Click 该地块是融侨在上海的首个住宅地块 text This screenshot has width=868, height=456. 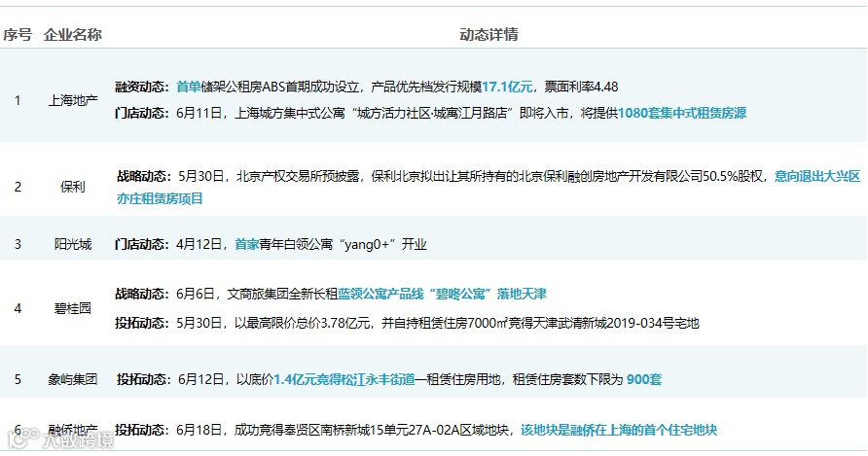[x=619, y=430]
